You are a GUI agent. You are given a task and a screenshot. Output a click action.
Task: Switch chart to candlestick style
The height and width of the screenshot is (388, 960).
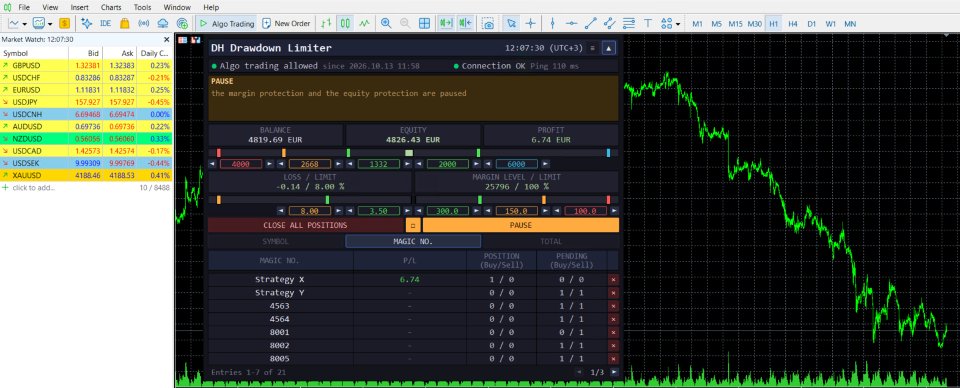pos(345,23)
